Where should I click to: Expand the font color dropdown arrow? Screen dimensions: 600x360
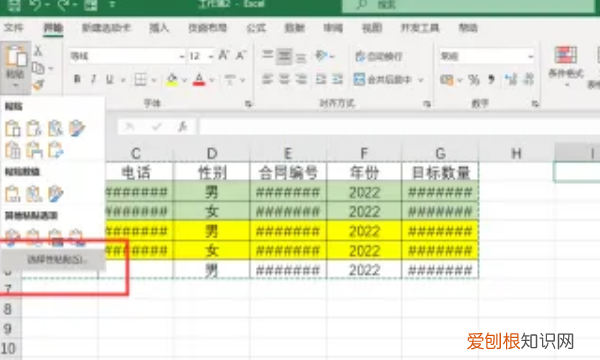[212, 80]
